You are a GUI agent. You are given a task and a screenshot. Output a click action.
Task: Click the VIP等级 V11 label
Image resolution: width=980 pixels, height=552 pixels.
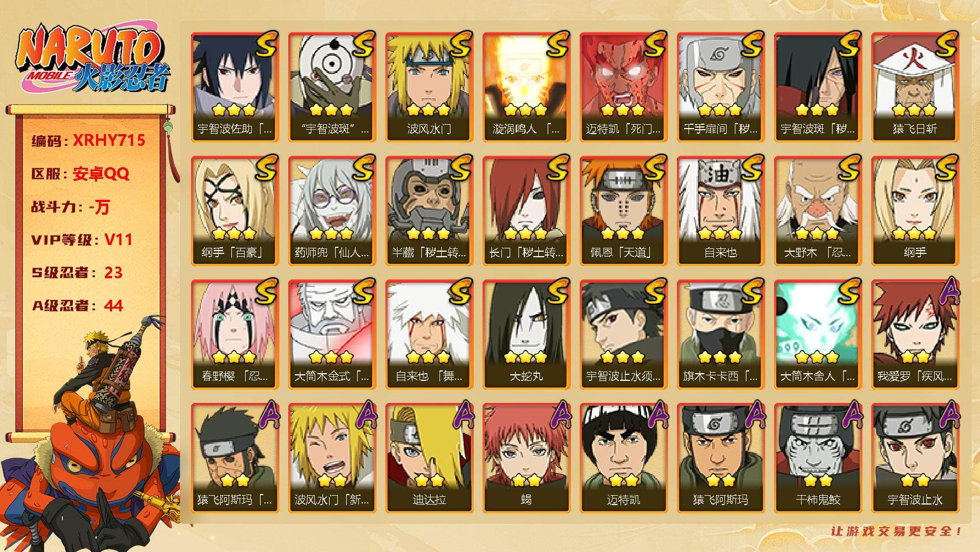[82, 240]
